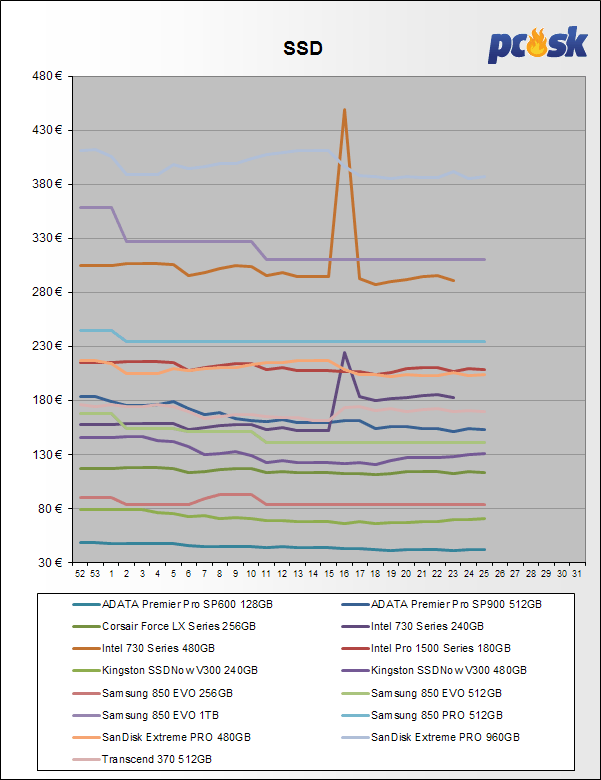This screenshot has width=601, height=780.
Task: Select Kingston SSDNow V300 480GB legend entry
Action: pyautogui.click(x=434, y=671)
